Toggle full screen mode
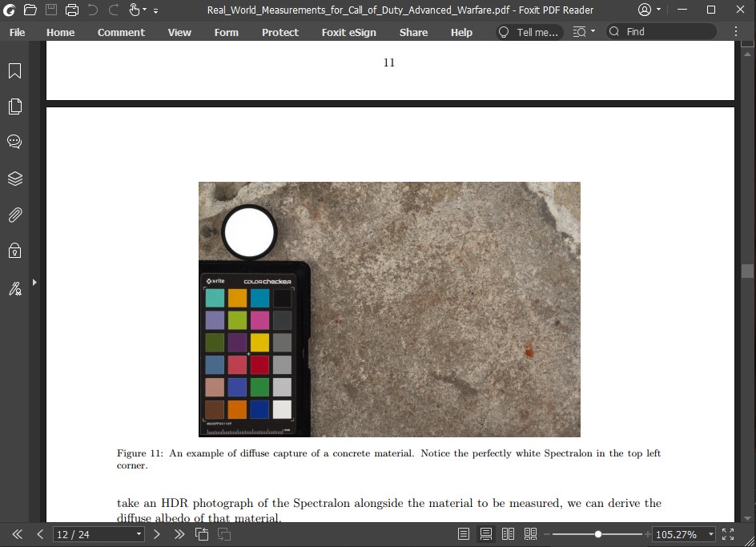The height and width of the screenshot is (547, 756). 728,534
